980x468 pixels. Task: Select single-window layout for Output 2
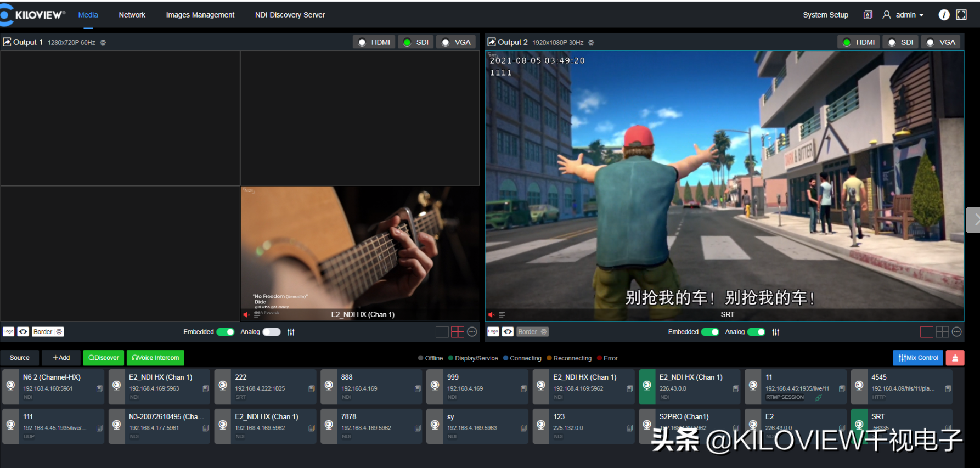tap(927, 332)
